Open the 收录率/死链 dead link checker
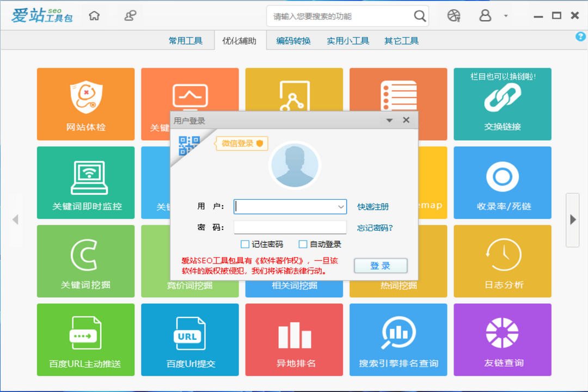Viewport: 588px width, 392px height. pos(502,182)
